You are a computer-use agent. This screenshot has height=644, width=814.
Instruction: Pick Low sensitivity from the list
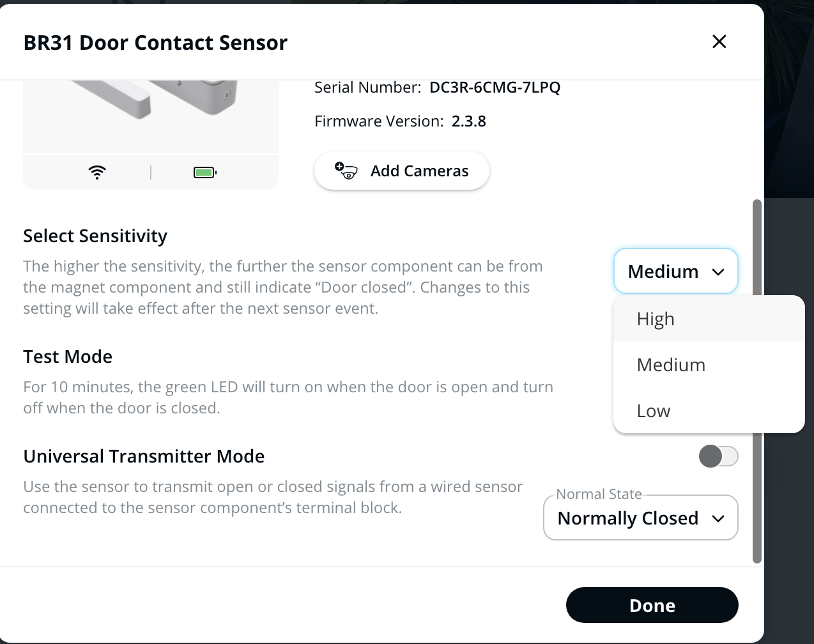point(654,411)
